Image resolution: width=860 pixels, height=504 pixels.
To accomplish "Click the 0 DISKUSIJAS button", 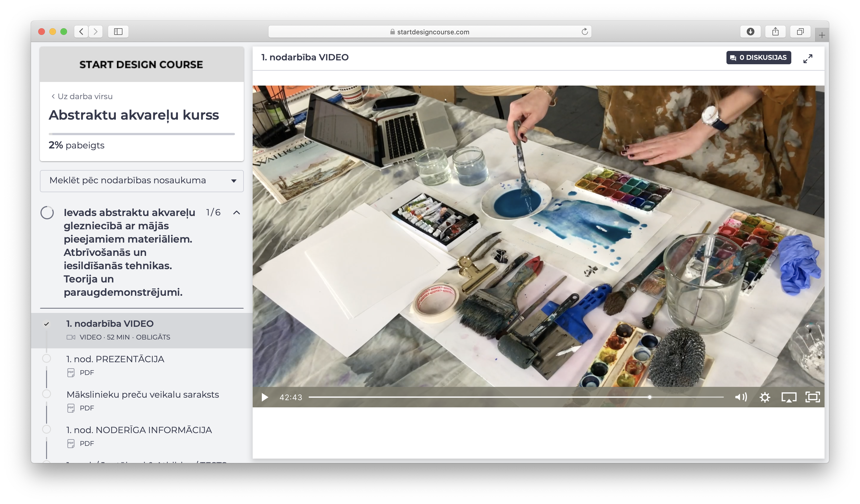I will click(x=758, y=58).
